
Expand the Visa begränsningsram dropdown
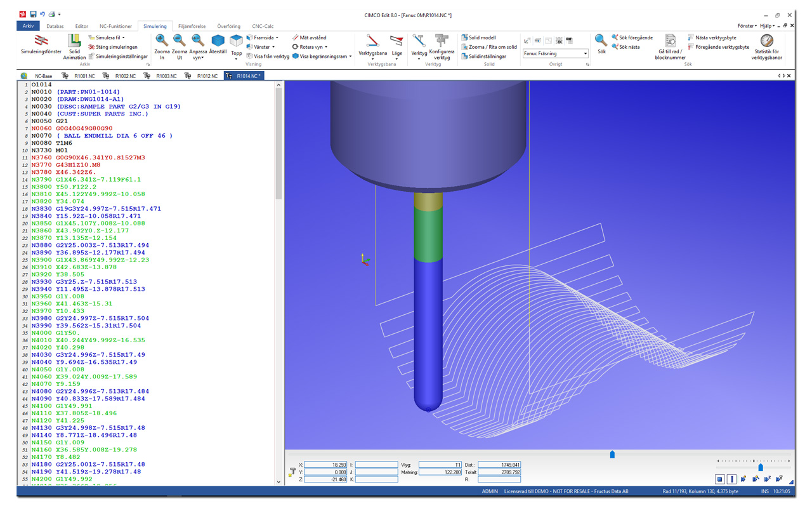[x=350, y=57]
